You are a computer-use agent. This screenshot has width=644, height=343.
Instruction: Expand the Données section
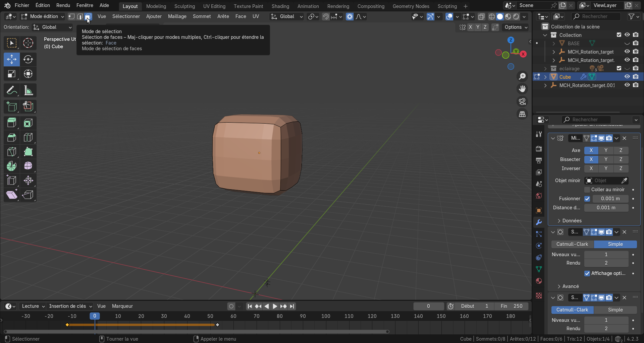tap(572, 221)
